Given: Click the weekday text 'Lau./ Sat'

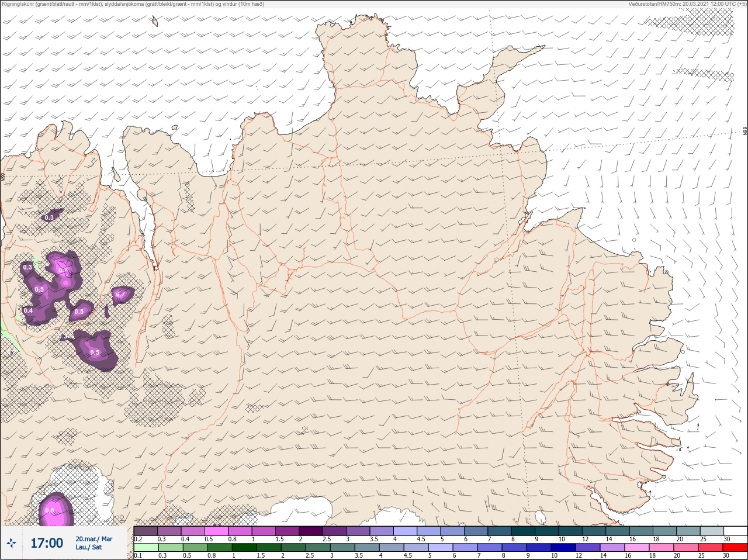Looking at the screenshot, I should pos(89,548).
